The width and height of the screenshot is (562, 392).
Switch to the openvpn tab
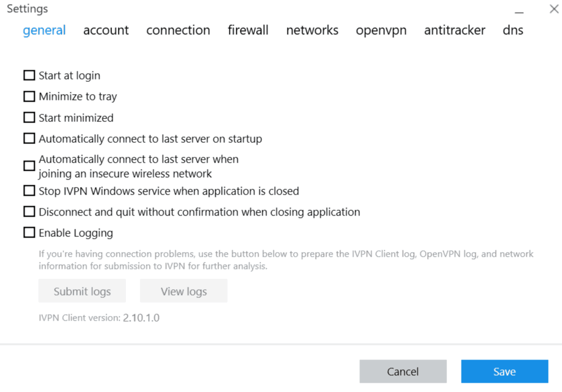(381, 31)
